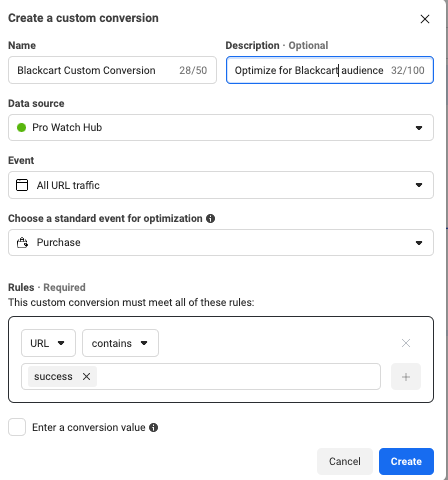The width and height of the screenshot is (448, 480).
Task: Remove the success keyword chip
Action: point(86,376)
